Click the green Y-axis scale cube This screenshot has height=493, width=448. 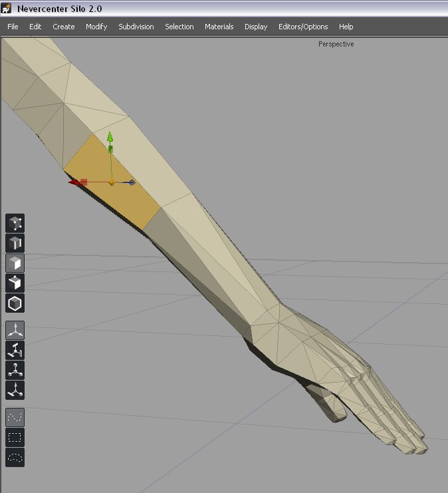click(x=110, y=149)
